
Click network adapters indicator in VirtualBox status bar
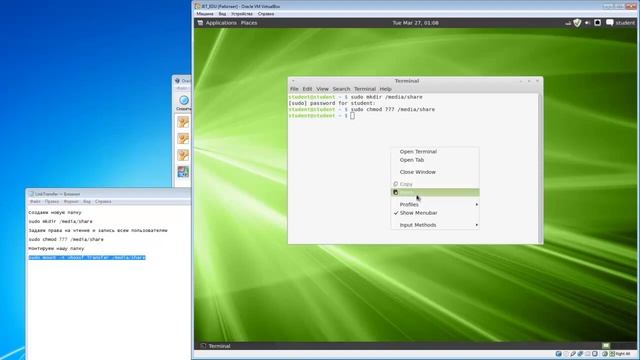click(x=580, y=354)
